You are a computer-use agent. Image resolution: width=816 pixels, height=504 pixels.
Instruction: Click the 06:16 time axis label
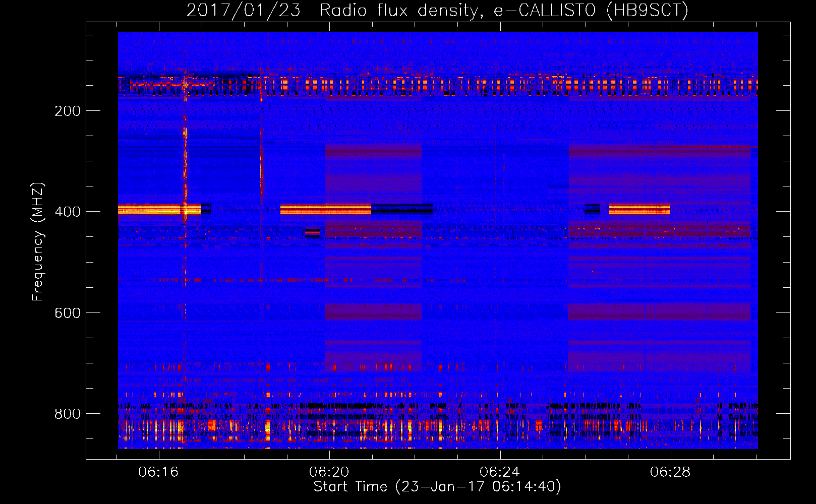coord(159,472)
